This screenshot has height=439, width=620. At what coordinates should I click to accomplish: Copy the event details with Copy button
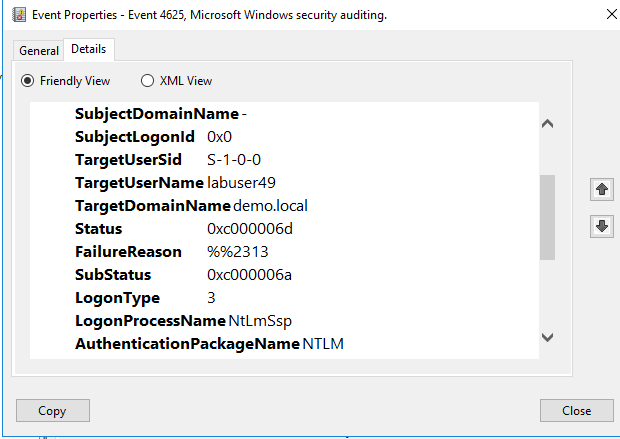(53, 411)
